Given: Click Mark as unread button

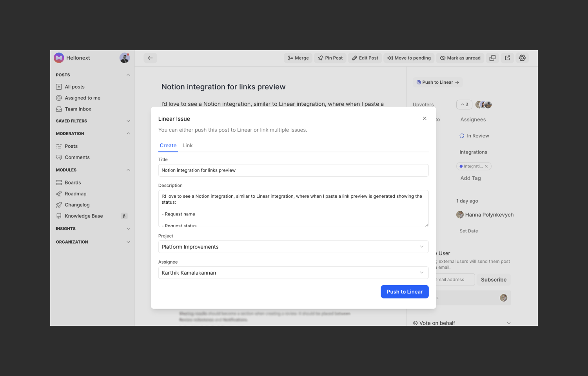Looking at the screenshot, I should click(x=460, y=58).
